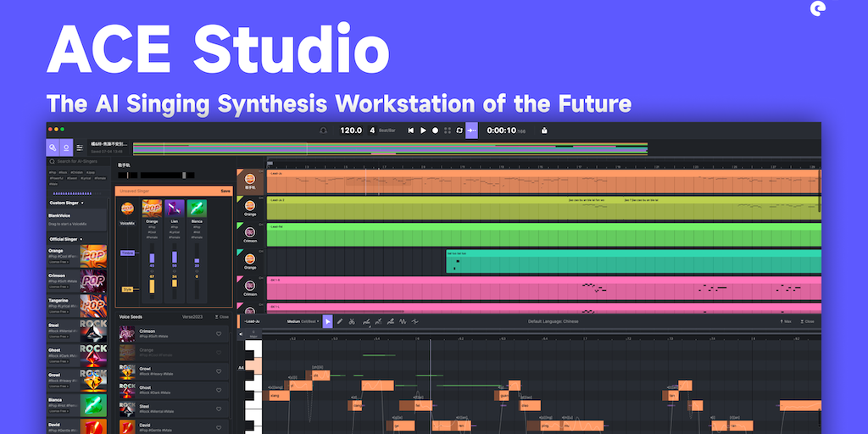Favorite the Ghost voice seed heart
The height and width of the screenshot is (434, 868).
click(219, 390)
